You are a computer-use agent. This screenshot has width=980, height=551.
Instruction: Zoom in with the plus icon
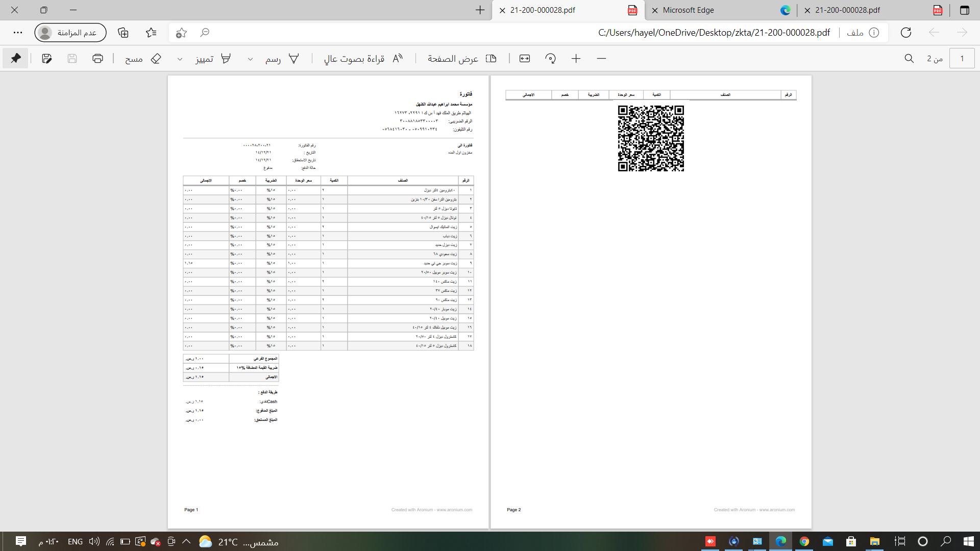pos(576,59)
